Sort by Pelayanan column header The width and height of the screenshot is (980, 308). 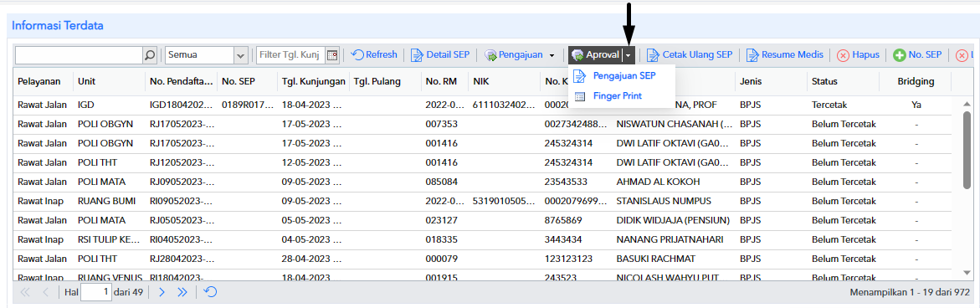[x=44, y=82]
